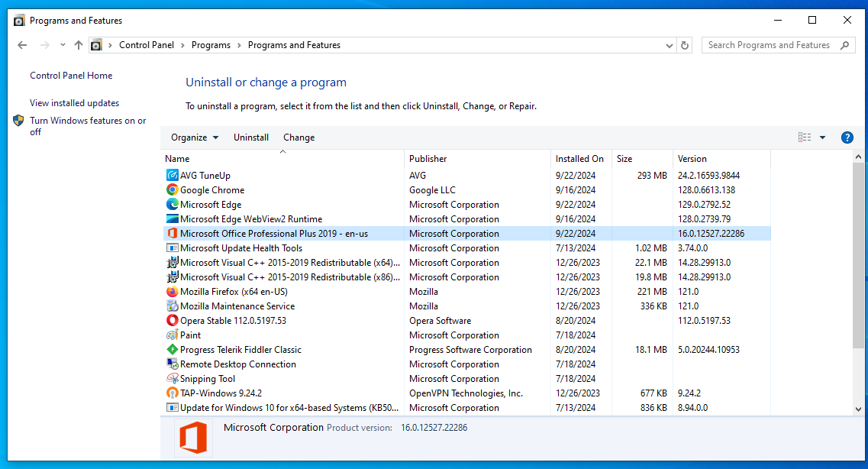Click the change view layout icon

pyautogui.click(x=805, y=137)
